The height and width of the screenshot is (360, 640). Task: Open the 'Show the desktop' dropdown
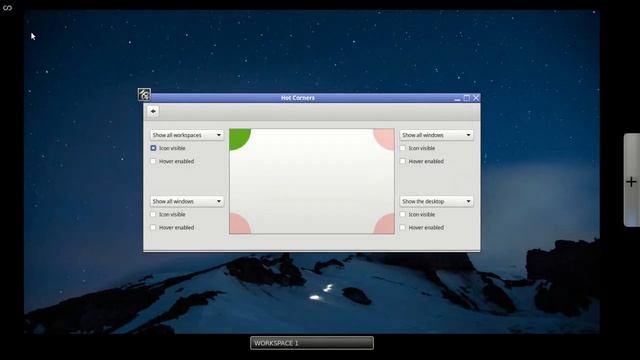pos(436,201)
